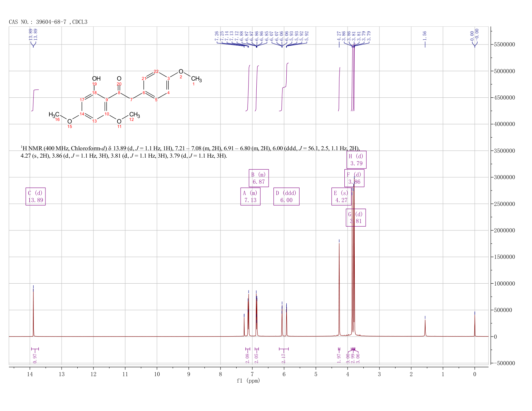Select multiplet box H (d) 3.79
Viewport: 532px width, 411px height.
point(357,160)
